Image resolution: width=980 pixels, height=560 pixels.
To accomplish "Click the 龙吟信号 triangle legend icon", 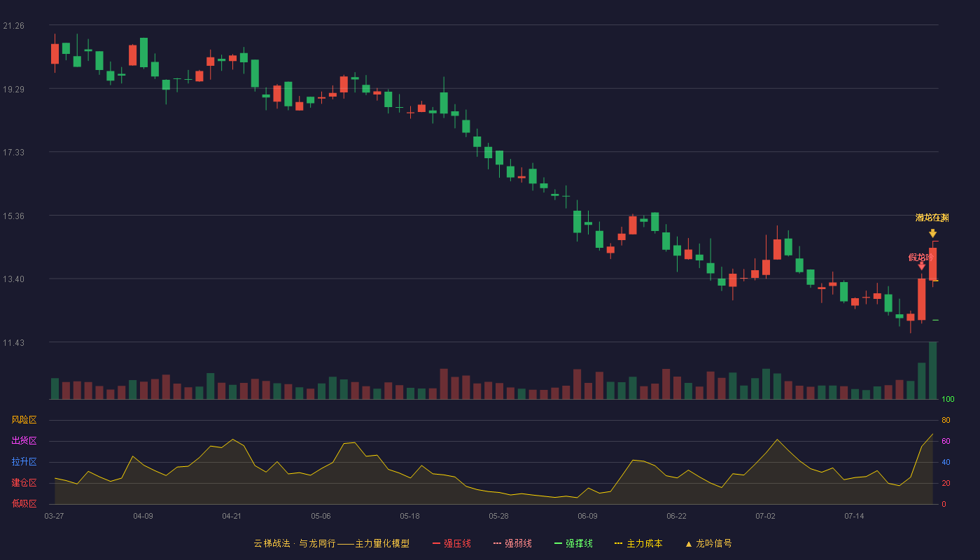I will (688, 543).
